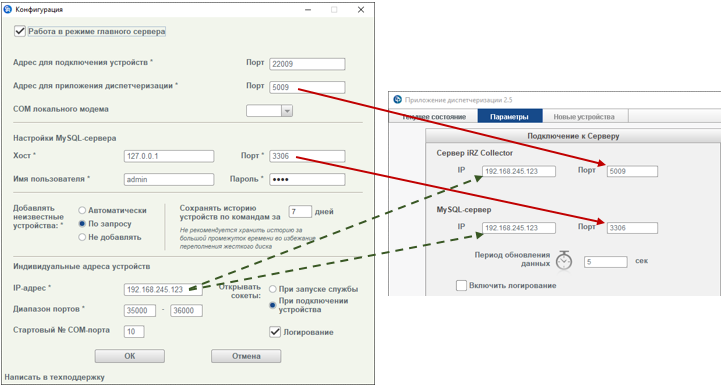723x386 pixels.
Task: Click the Подключение к Серверу section header
Action: point(573,136)
